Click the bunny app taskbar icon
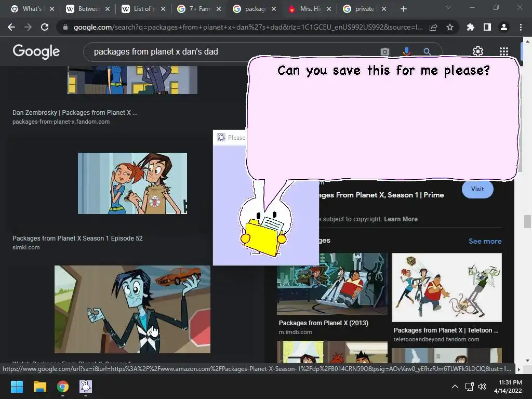 coord(86,387)
